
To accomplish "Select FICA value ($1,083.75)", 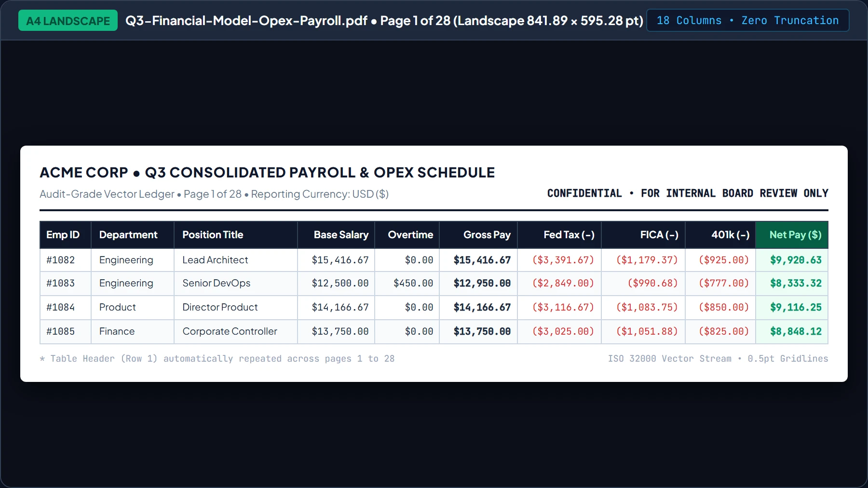I will pyautogui.click(x=643, y=307).
